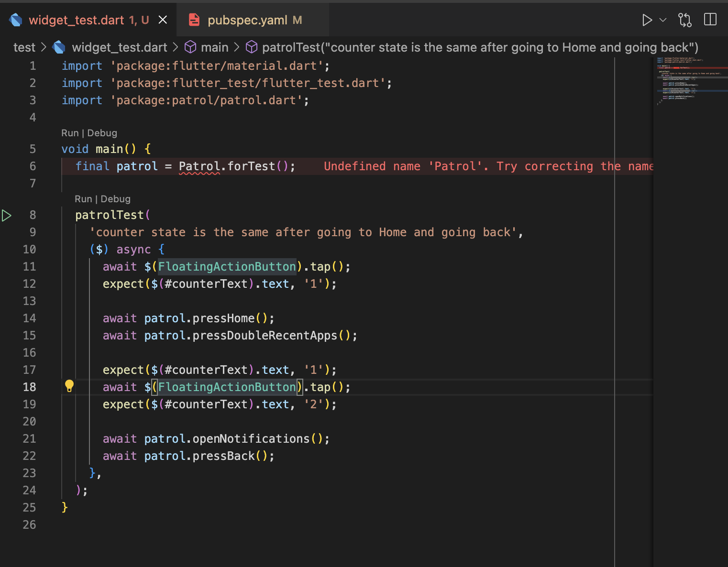Viewport: 728px width, 567px height.
Task: Select the widget_test.dart tab
Action: coord(88,20)
